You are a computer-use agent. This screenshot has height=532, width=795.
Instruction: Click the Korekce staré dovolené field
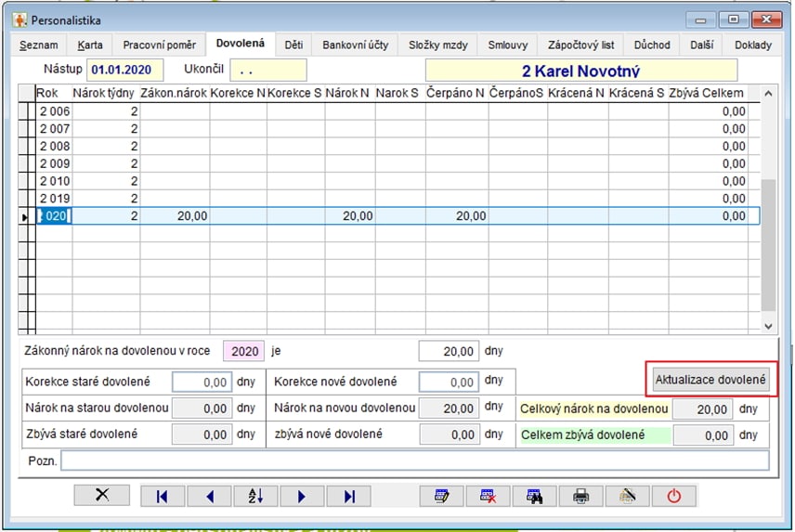[x=202, y=382]
